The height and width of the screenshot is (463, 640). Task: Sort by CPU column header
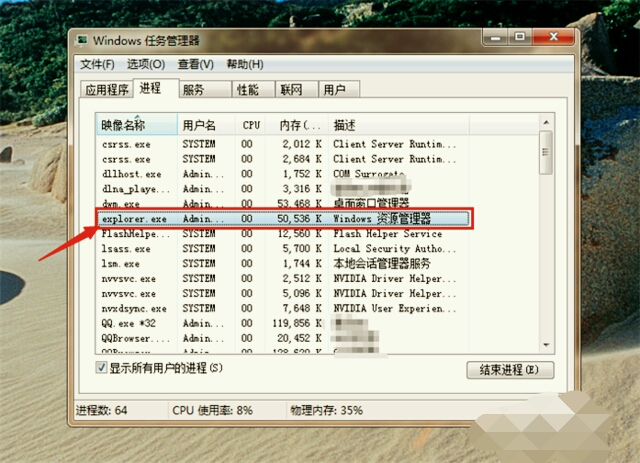[251, 125]
